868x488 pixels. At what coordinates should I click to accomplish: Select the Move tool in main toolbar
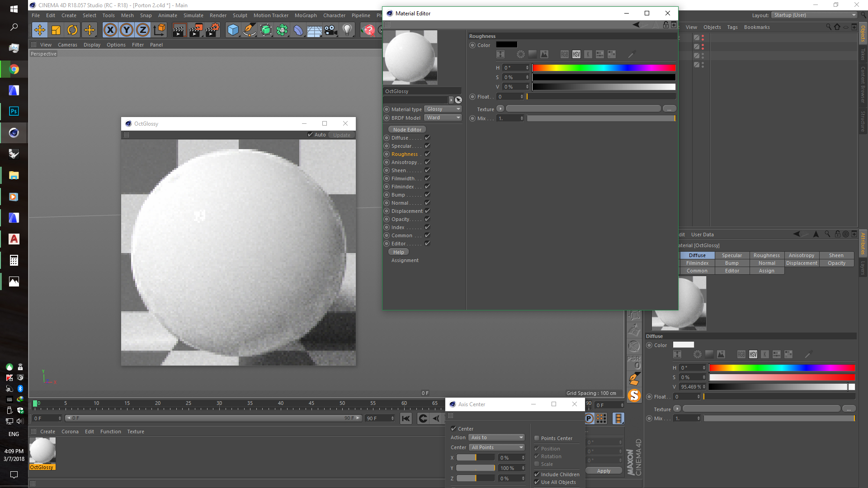pos(40,30)
